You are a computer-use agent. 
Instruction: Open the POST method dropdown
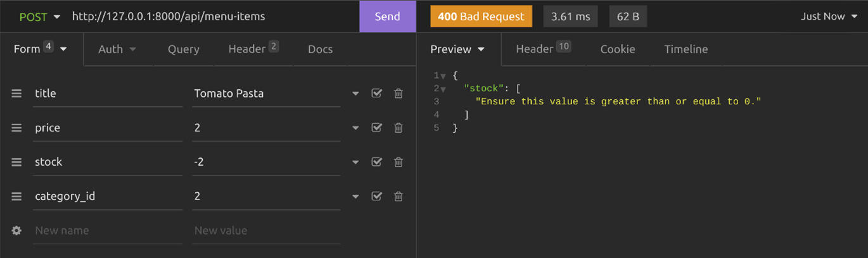coord(39,16)
